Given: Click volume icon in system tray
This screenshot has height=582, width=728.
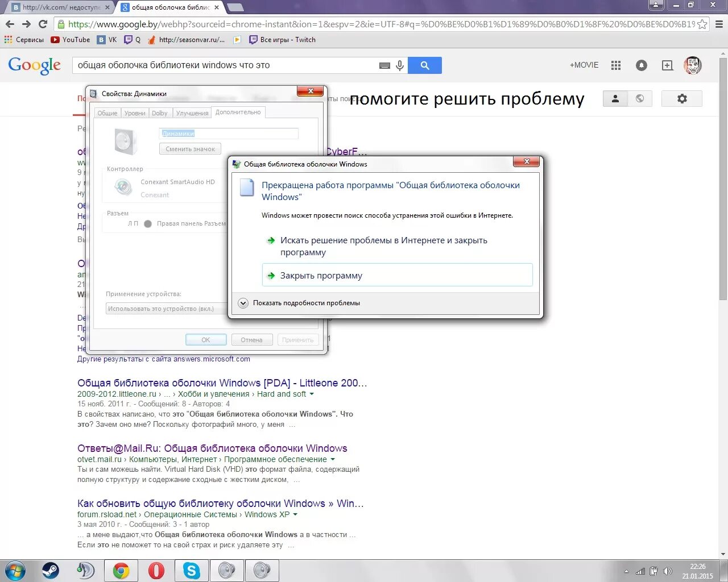Looking at the screenshot, I should tap(668, 571).
